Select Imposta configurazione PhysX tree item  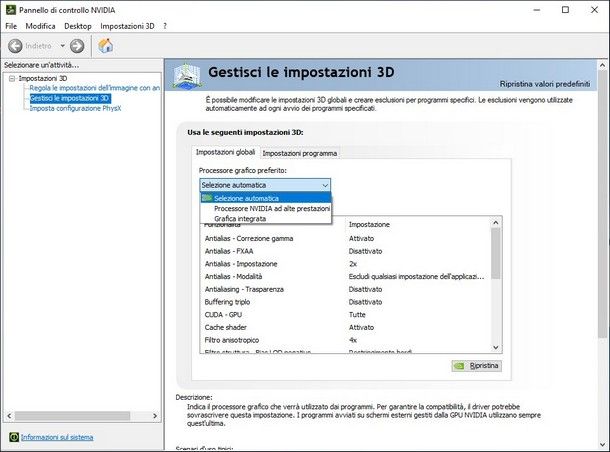click(x=75, y=109)
